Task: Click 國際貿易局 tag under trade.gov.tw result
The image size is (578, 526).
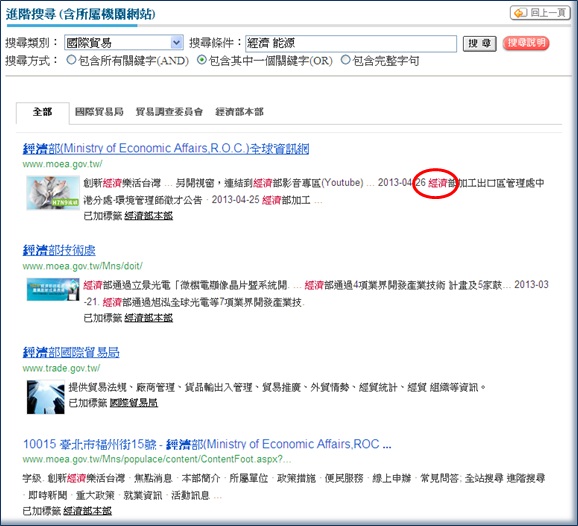Action: (133, 403)
